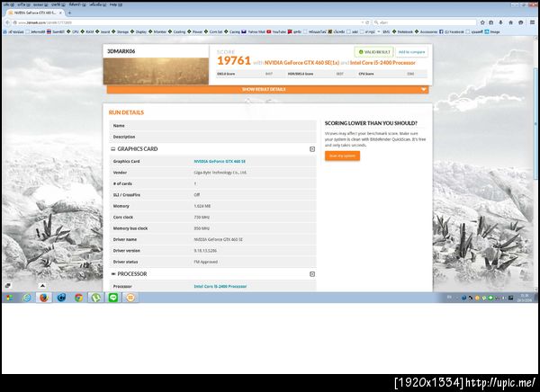Image resolution: width=540 pixels, height=392 pixels.
Task: Open the YouTube bookmark
Action: (x=276, y=31)
